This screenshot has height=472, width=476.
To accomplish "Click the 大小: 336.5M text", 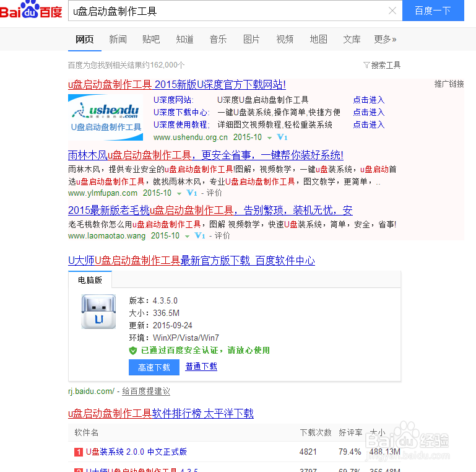I will pos(154,313).
